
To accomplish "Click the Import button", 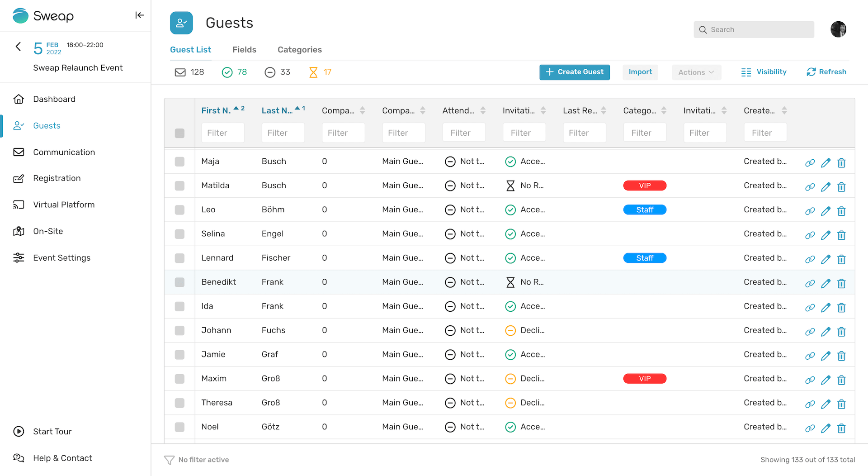I will (640, 72).
